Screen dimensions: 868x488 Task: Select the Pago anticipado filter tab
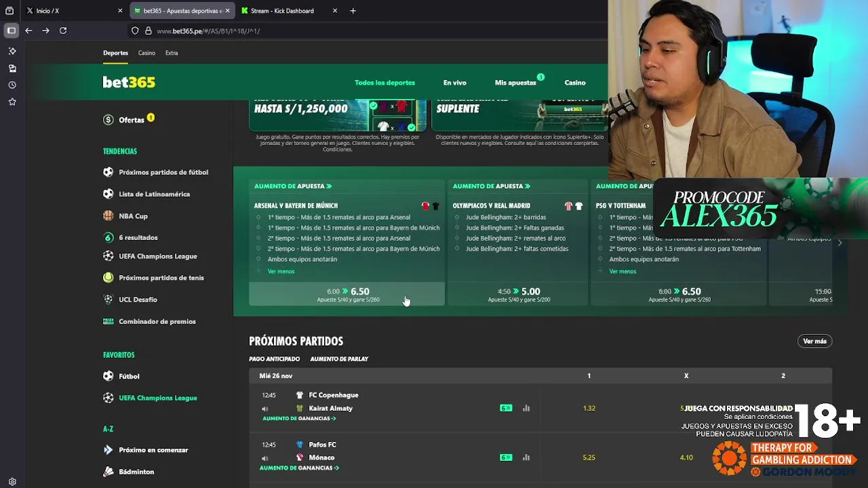point(274,359)
